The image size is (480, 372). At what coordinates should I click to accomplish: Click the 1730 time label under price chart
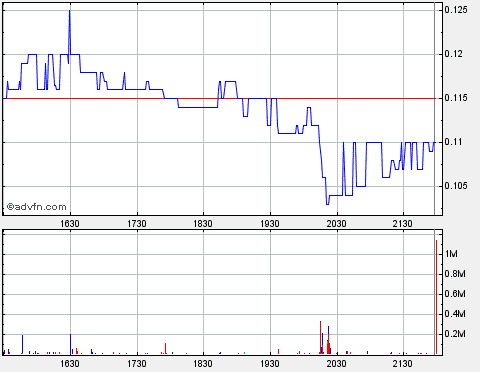[x=137, y=224]
